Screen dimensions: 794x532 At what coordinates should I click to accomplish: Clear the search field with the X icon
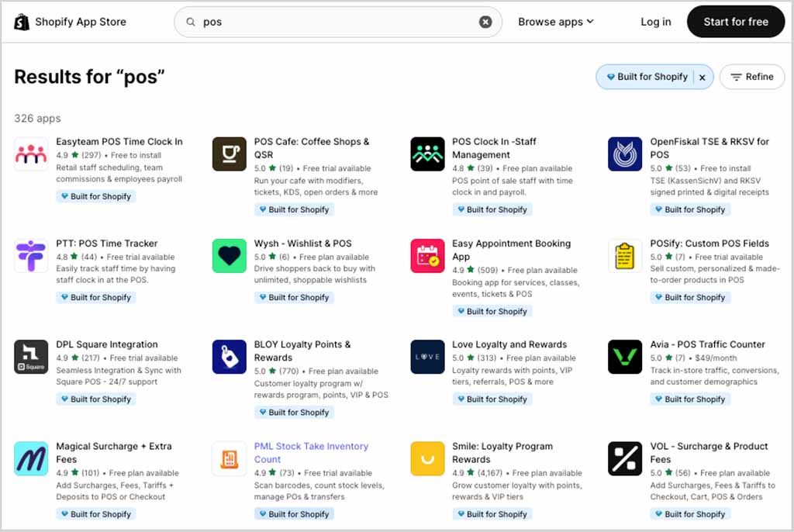coord(485,22)
